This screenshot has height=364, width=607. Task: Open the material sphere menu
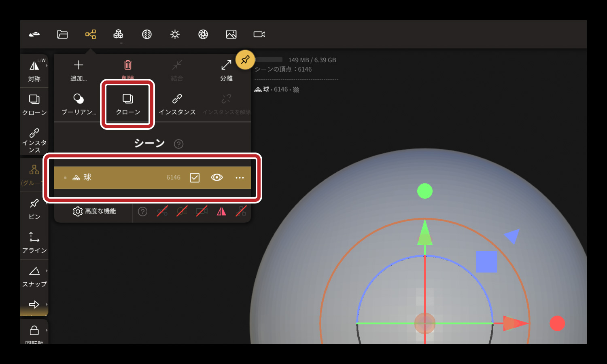(147, 34)
